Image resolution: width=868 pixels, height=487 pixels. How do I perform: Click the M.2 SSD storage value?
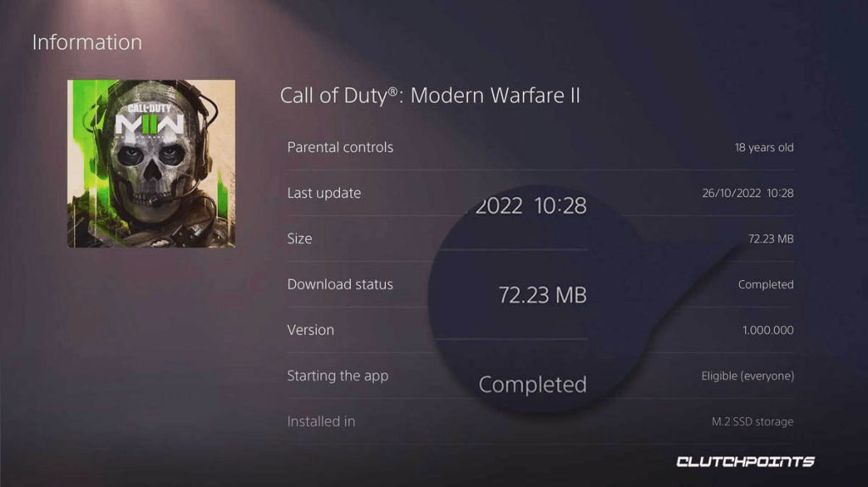point(753,422)
